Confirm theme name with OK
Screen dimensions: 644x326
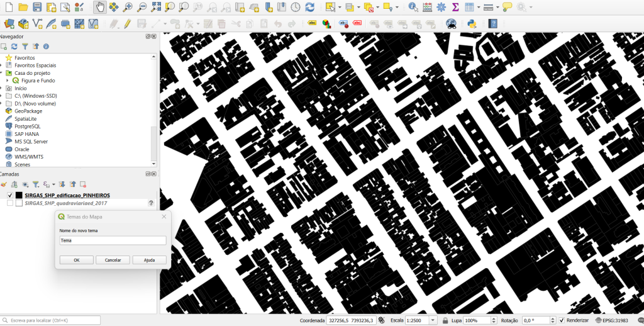76,260
